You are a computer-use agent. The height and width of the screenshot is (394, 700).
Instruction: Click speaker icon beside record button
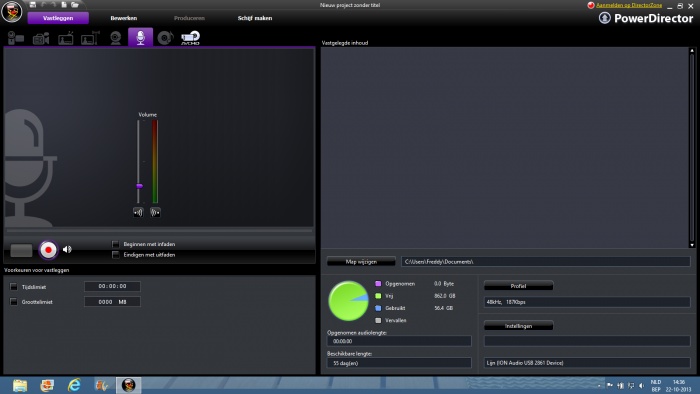67,249
